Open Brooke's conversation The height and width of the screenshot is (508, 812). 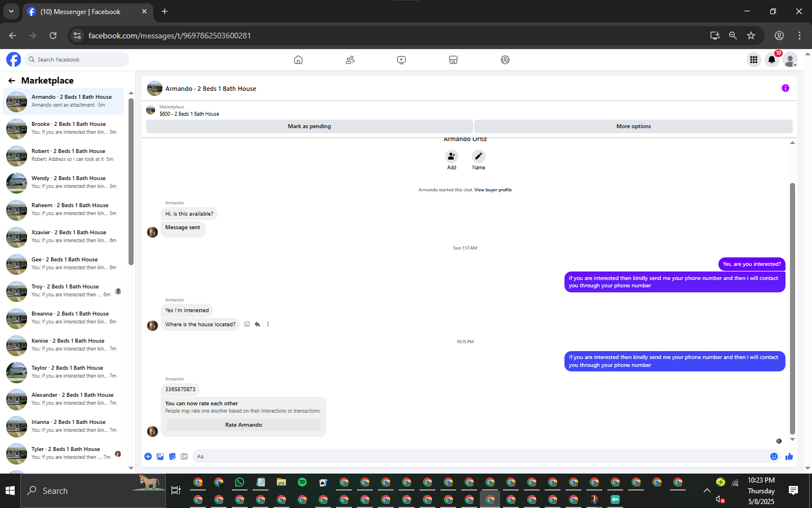pos(64,128)
